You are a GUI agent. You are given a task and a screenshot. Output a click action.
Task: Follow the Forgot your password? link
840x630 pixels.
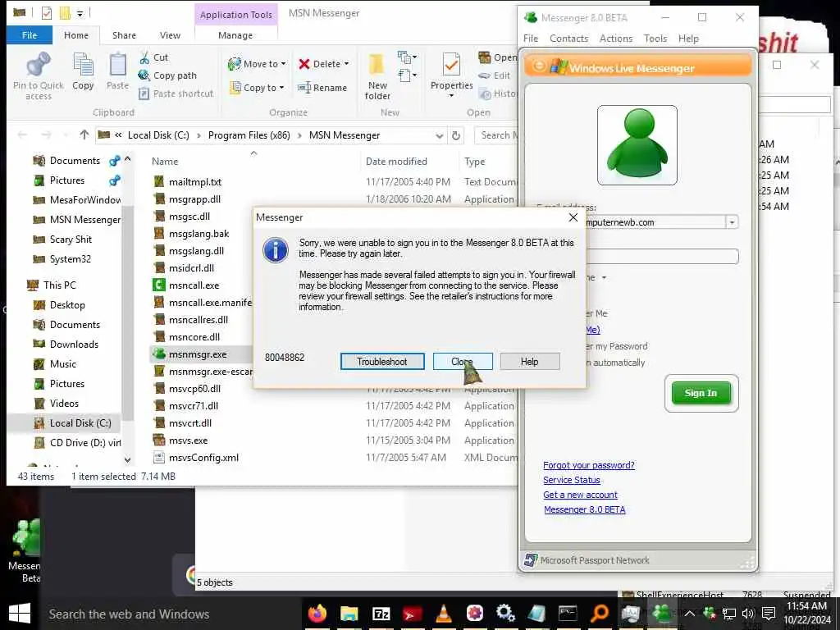pyautogui.click(x=589, y=465)
